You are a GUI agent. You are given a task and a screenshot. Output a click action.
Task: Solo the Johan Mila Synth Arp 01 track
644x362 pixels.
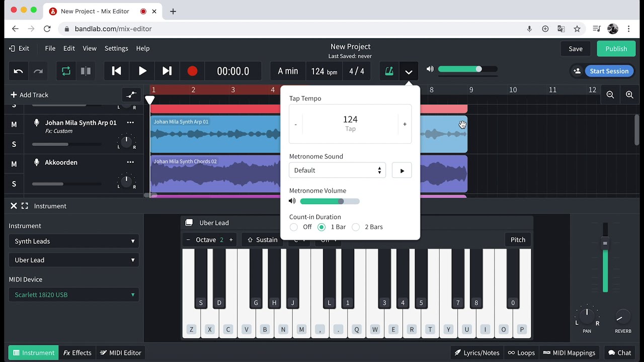coord(14,144)
